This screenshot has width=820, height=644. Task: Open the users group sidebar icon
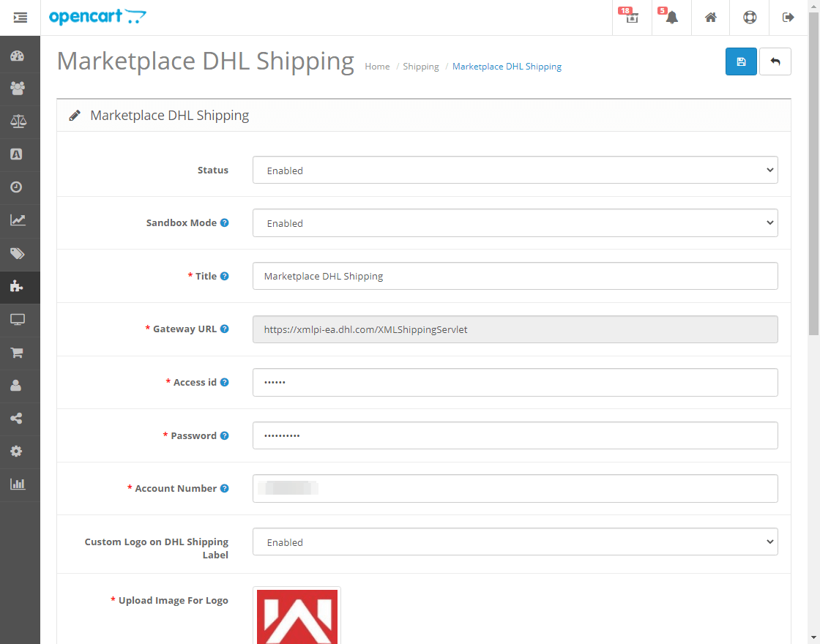(18, 89)
